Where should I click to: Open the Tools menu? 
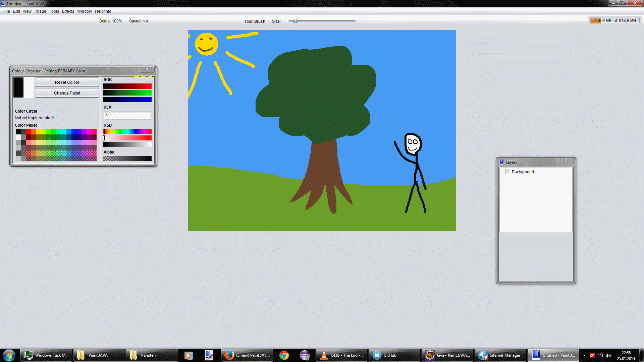(54, 11)
